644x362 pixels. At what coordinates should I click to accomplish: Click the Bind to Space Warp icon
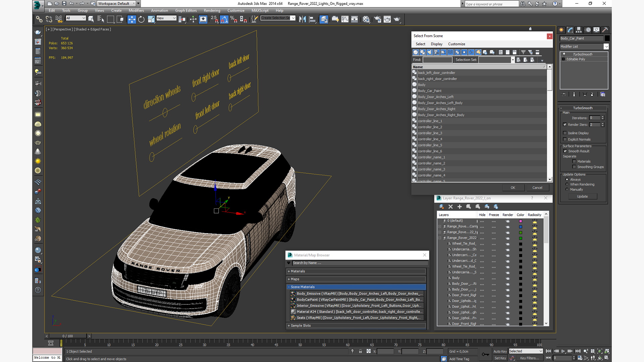(x=59, y=19)
